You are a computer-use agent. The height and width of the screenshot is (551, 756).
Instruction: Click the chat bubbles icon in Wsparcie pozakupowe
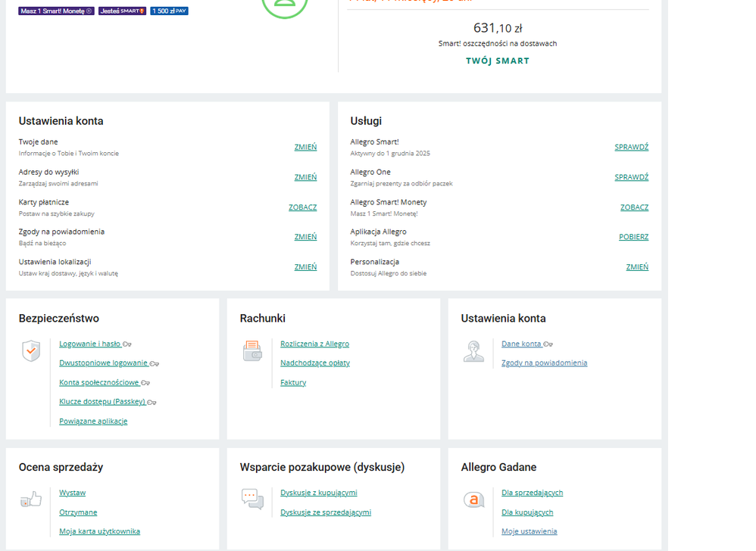[252, 500]
